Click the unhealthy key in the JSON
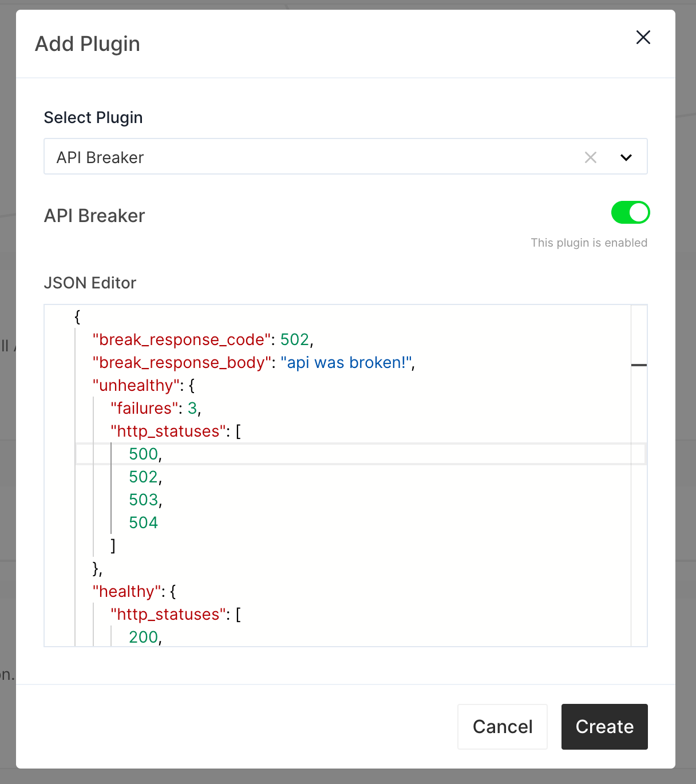This screenshot has height=784, width=696. pos(135,385)
